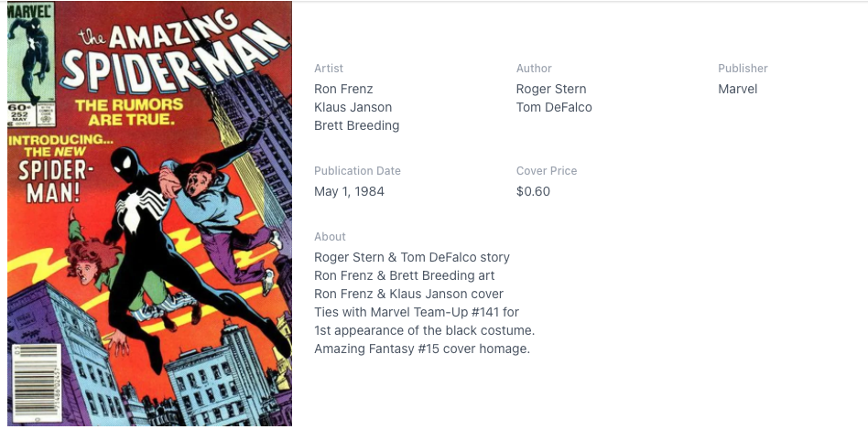Open artist Brett Breeding
This screenshot has width=868, height=440.
356,125
